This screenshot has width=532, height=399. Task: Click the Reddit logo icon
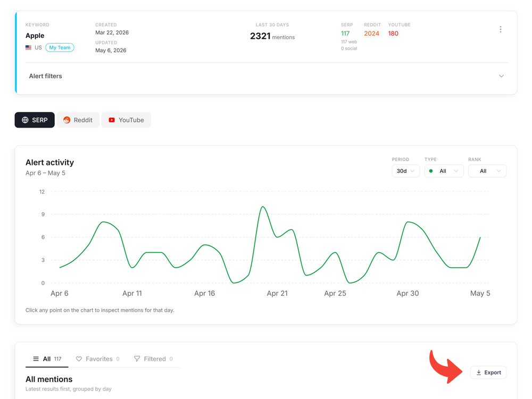[x=67, y=120]
